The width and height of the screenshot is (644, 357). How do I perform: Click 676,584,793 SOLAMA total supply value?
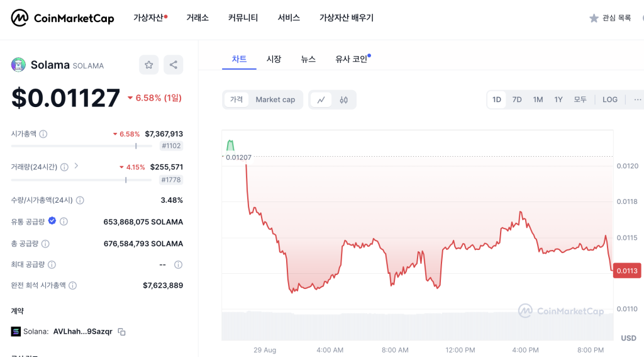[143, 244]
